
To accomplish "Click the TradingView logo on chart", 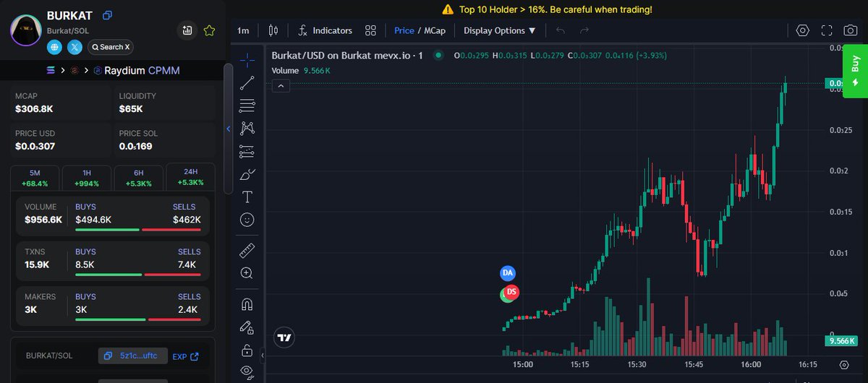I will click(x=284, y=337).
